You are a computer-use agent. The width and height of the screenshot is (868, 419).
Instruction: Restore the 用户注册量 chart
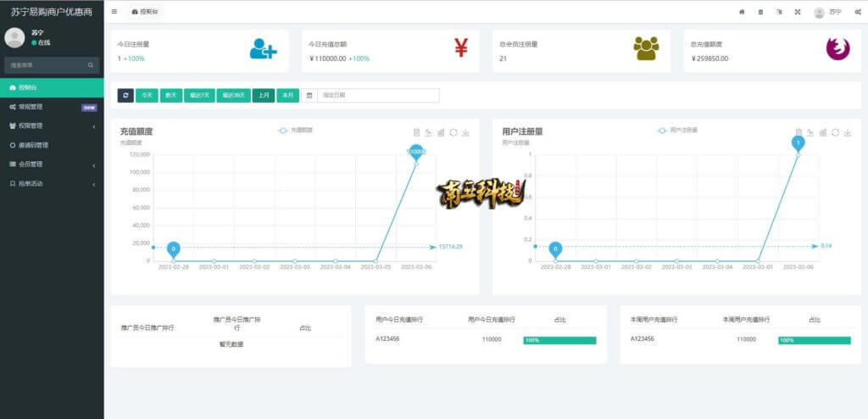click(x=835, y=132)
